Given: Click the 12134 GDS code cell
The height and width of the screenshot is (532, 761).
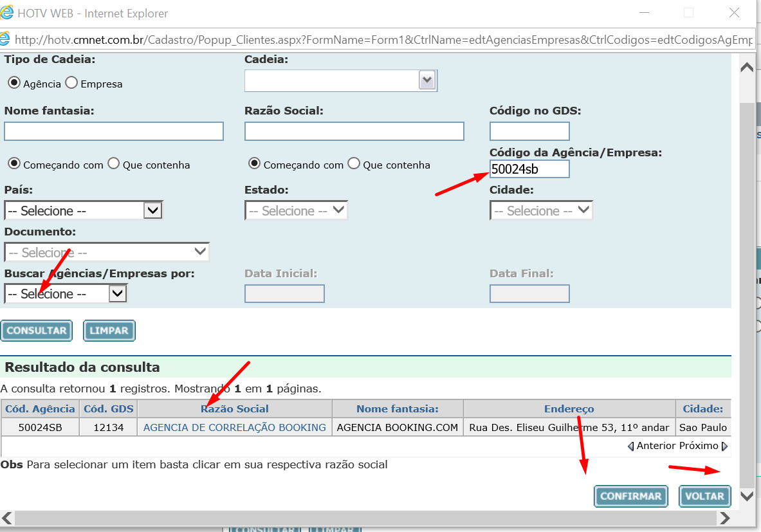Looking at the screenshot, I should [x=109, y=427].
